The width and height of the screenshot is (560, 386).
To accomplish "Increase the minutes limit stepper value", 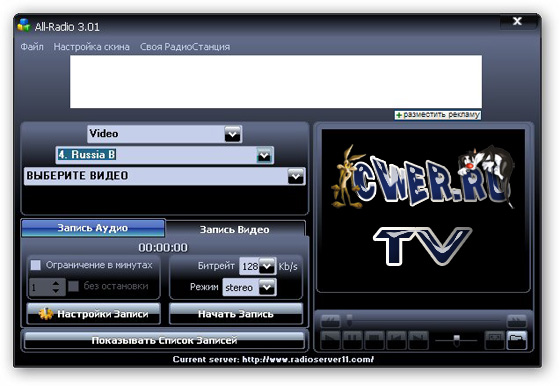I will click(56, 284).
